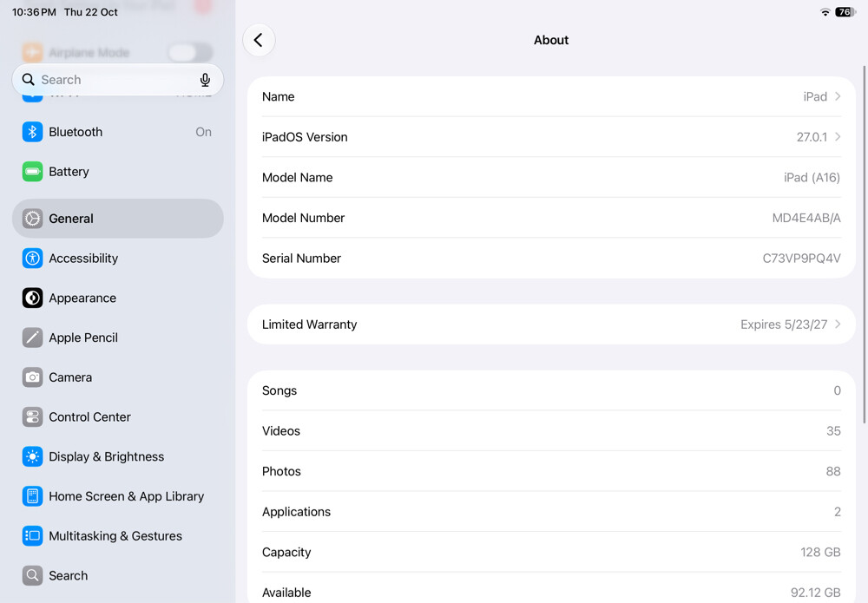Tap the Name row label
This screenshot has width=868, height=603.
pos(278,97)
